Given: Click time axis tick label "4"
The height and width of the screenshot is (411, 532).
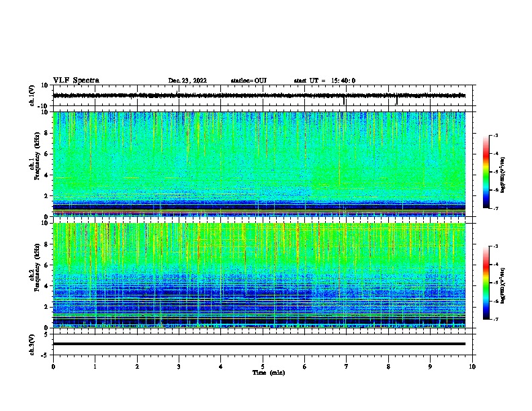Looking at the screenshot, I should [221, 367].
